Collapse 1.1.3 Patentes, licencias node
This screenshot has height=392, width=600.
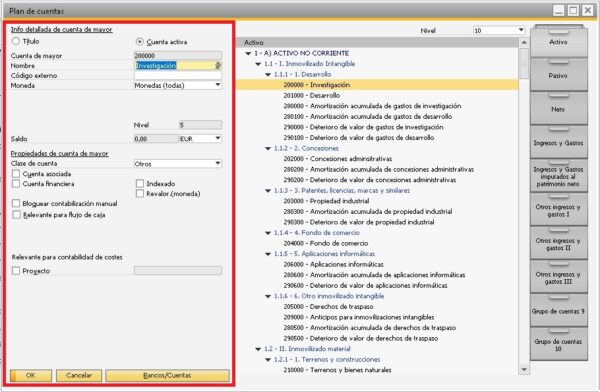pos(268,191)
